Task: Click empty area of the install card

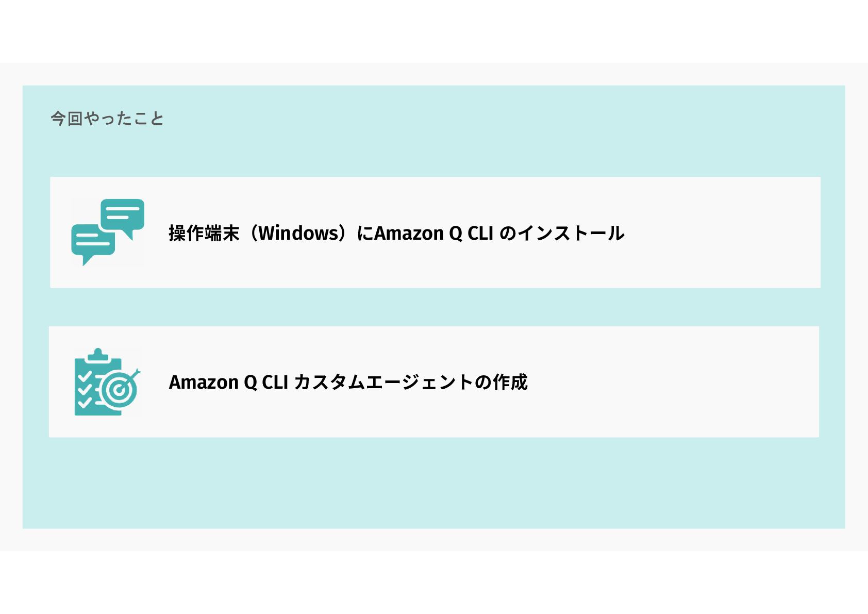Action: tap(722, 233)
